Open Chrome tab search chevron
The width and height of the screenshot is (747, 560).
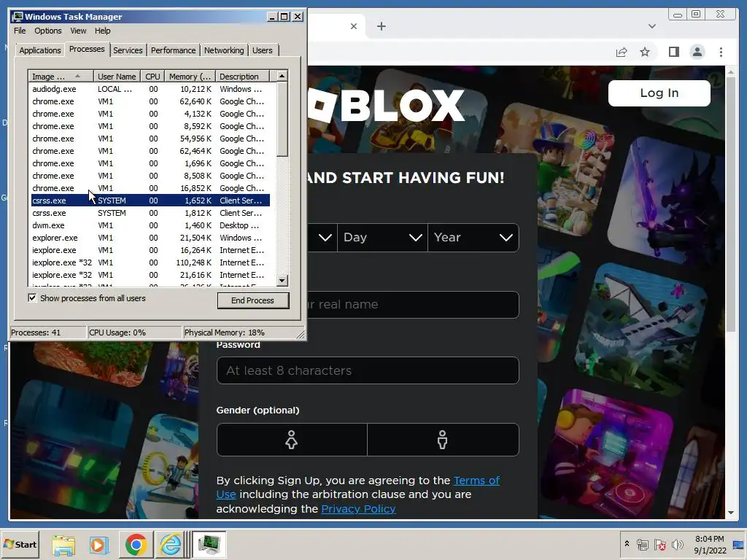click(x=651, y=26)
